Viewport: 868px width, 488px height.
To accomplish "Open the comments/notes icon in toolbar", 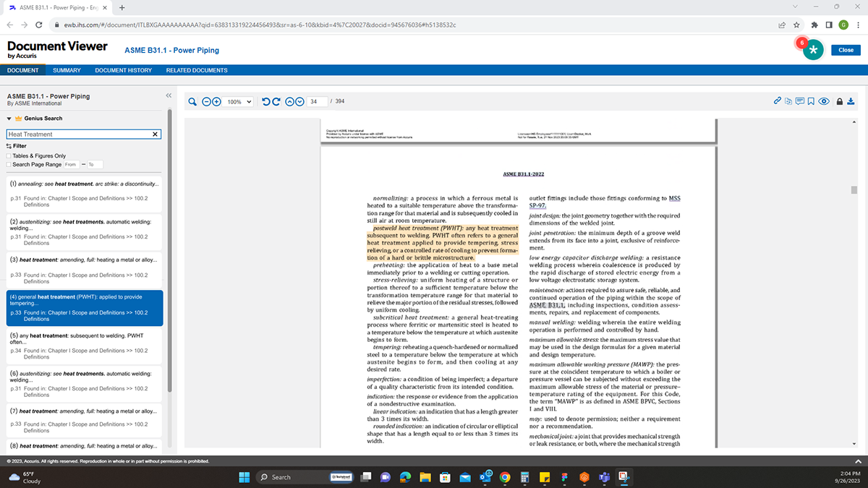I will click(801, 101).
